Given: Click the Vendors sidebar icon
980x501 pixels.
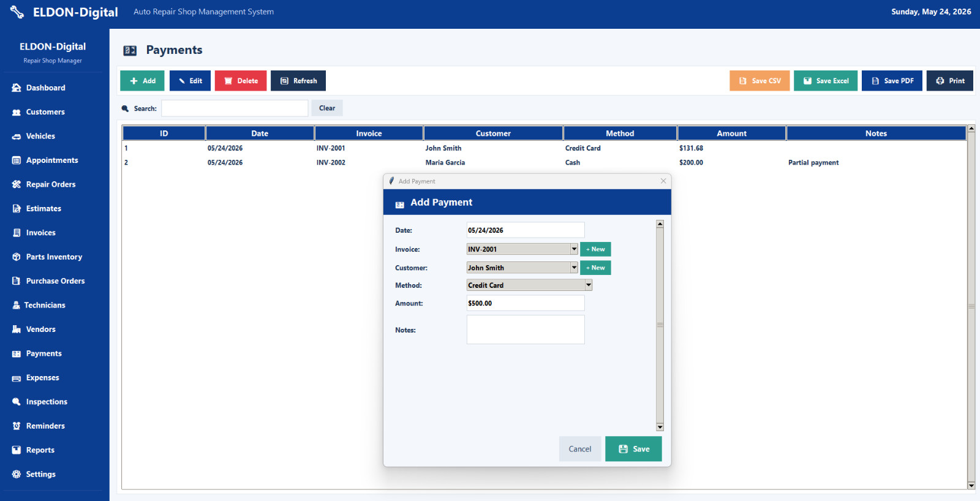Looking at the screenshot, I should coord(17,330).
